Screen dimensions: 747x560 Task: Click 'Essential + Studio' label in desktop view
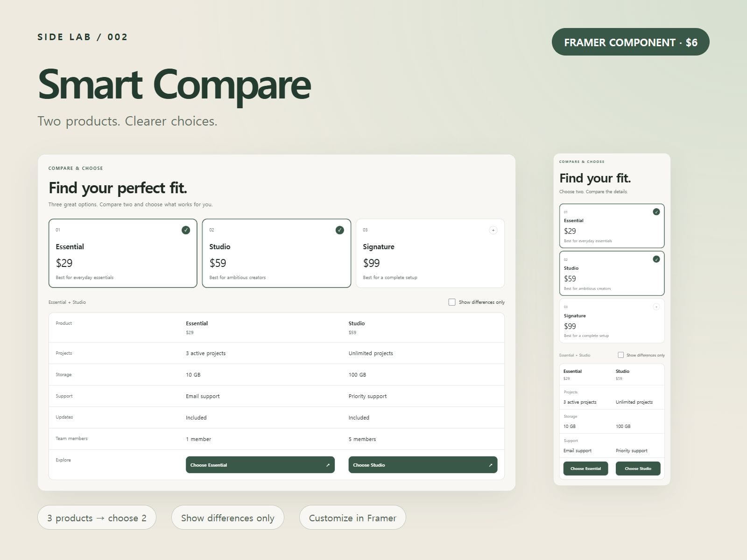pos(67,302)
